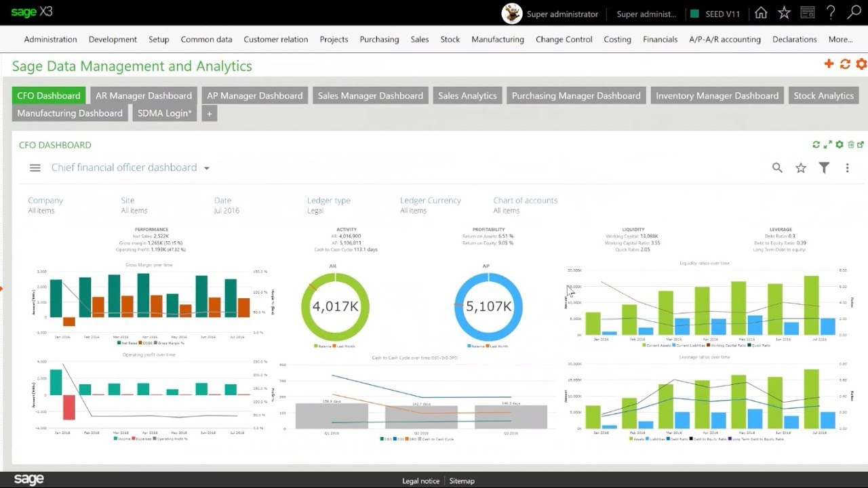Switch to the Manufacturing Dashboard tab
The height and width of the screenshot is (488, 868).
click(70, 113)
